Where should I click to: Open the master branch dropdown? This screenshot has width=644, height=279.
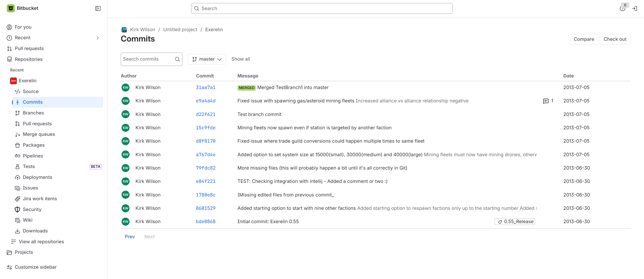(x=207, y=59)
